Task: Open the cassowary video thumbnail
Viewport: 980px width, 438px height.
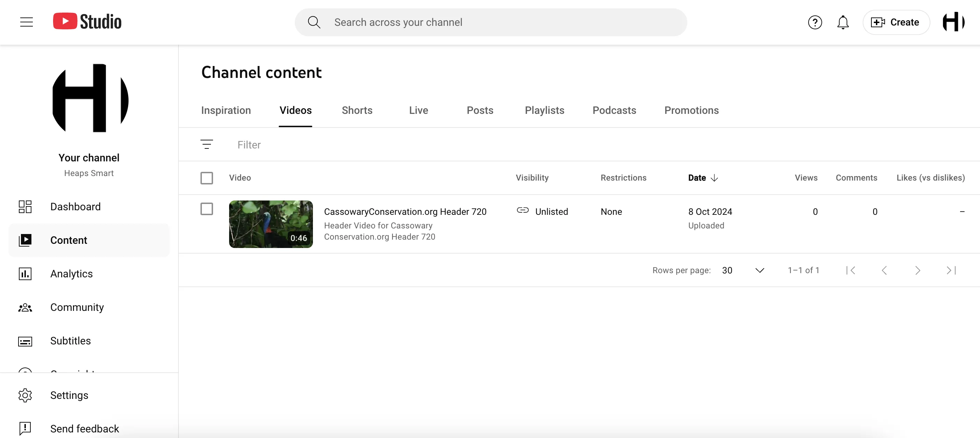Action: coord(271,224)
